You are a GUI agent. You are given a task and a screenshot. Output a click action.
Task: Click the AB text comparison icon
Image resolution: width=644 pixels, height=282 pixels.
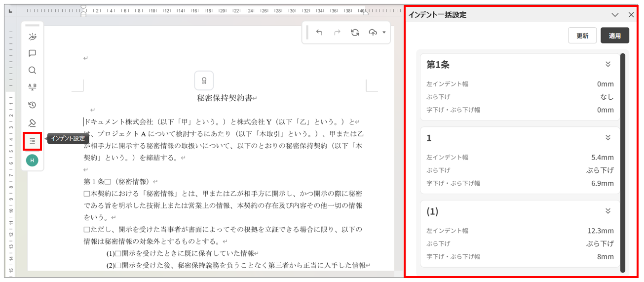(x=32, y=87)
